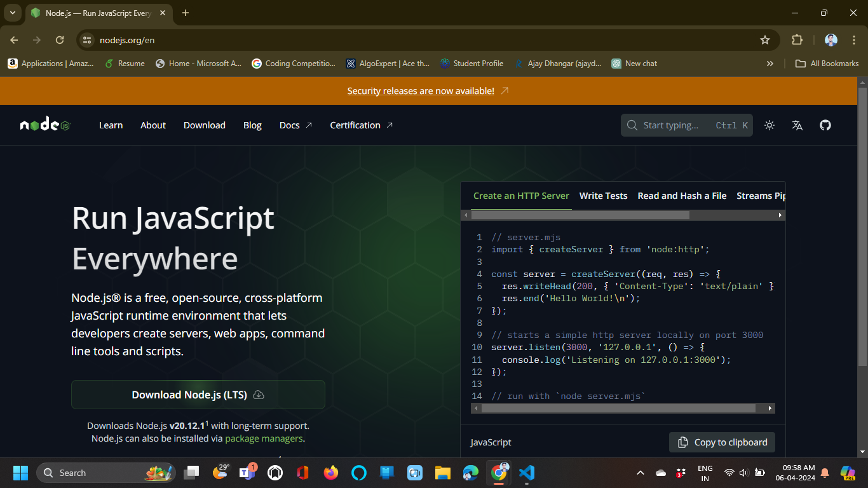
Task: Click the Download Node.js (LTS) button
Action: (198, 395)
